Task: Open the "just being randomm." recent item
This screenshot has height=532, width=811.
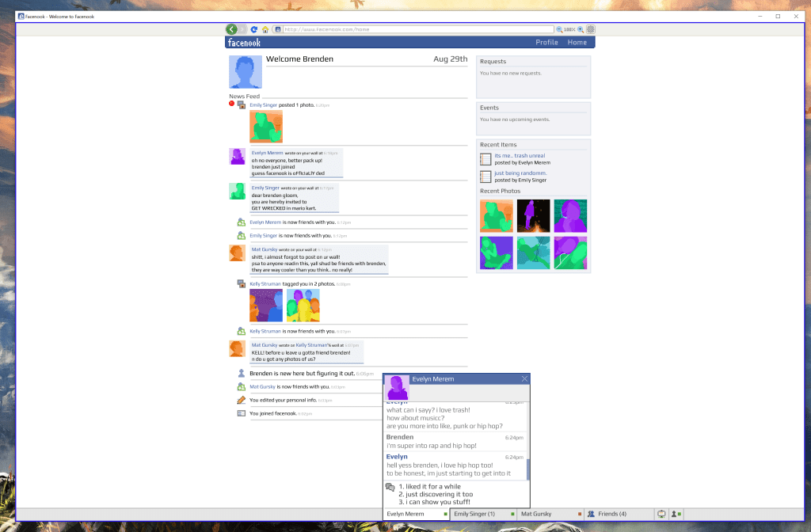Action: tap(520, 173)
